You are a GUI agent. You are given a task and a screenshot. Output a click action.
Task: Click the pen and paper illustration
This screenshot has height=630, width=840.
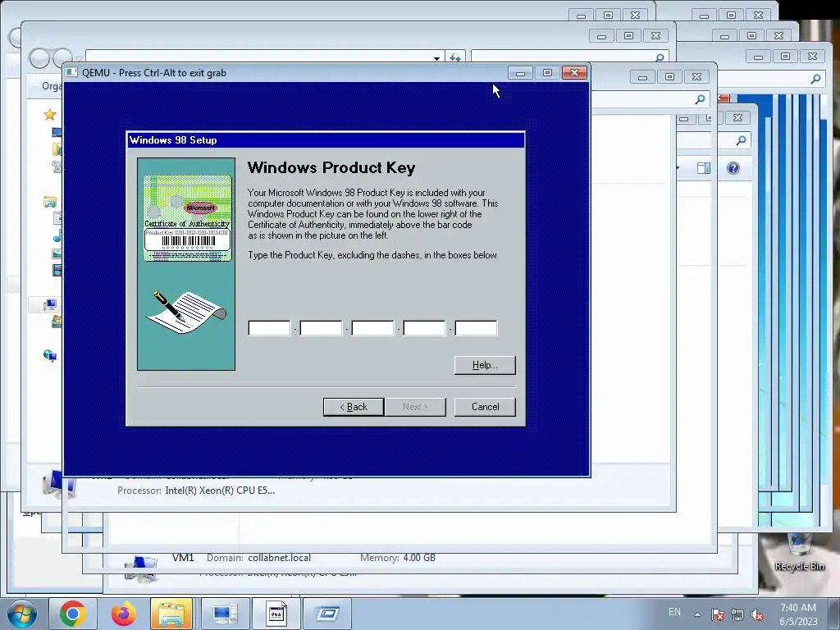(x=185, y=313)
